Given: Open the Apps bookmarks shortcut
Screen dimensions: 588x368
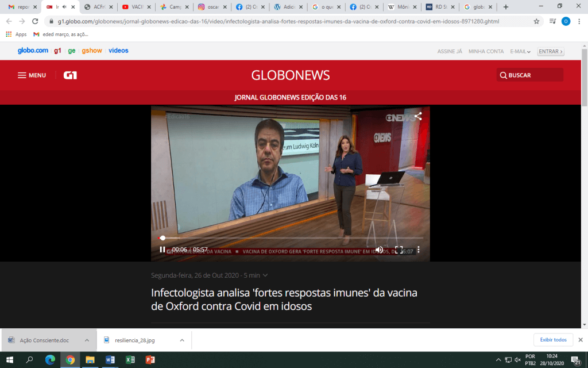Looking at the screenshot, I should point(16,34).
